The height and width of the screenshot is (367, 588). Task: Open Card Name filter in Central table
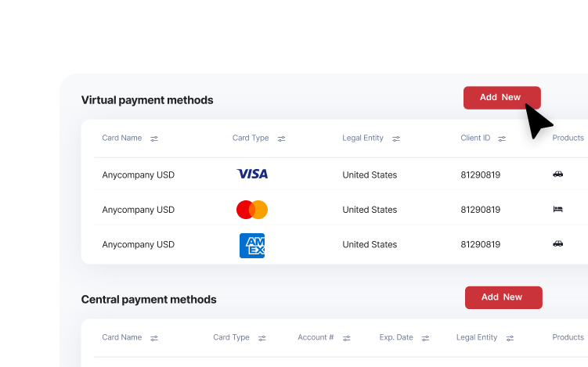(154, 338)
